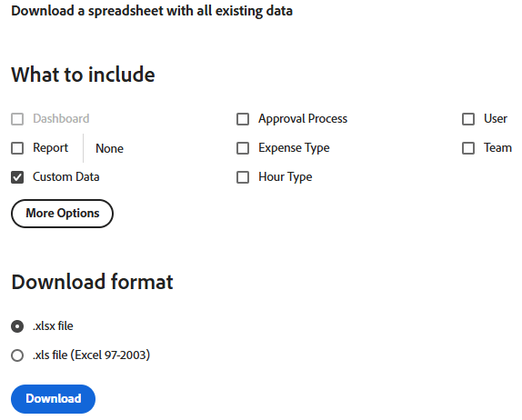The width and height of the screenshot is (522, 420).
Task: Click the greyed-out Dashboard checkbox
Action: click(17, 119)
